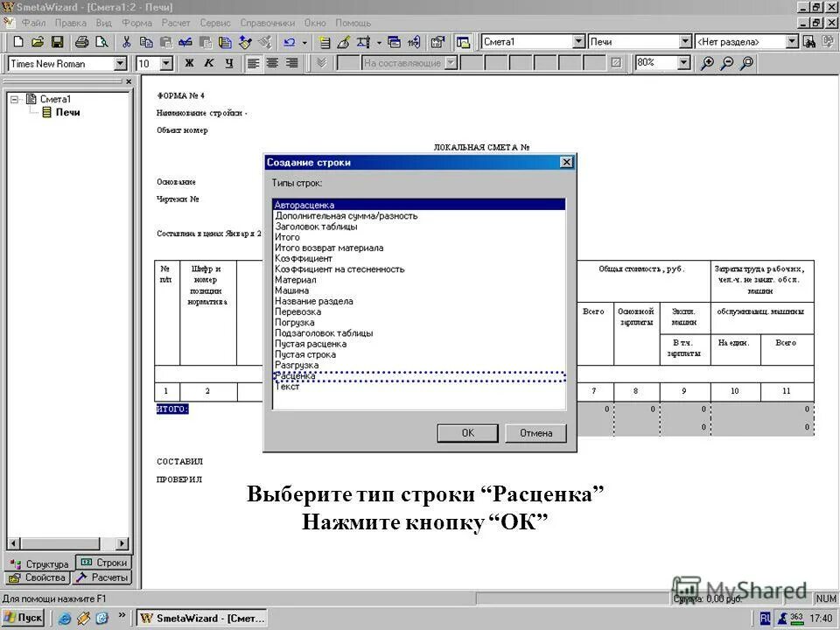Print with the printer icon

tap(81, 42)
